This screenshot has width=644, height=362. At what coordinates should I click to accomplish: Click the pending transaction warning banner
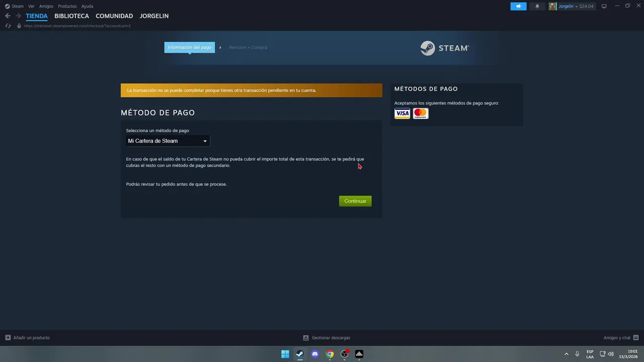(252, 90)
